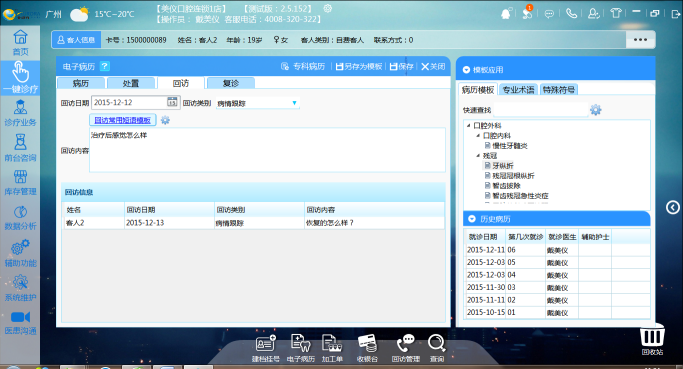Click the 保存 save button
The height and width of the screenshot is (369, 683).
[x=402, y=66]
